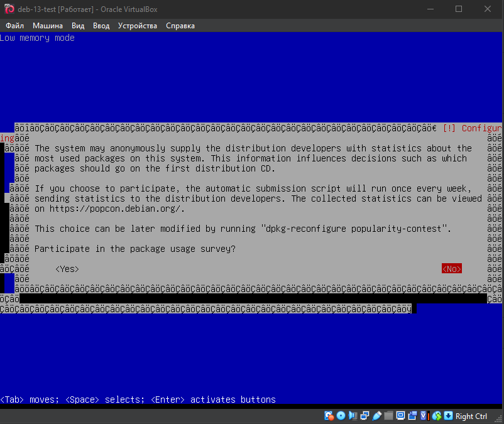Toggle the mouse integration indicator icon
The height and width of the screenshot is (424, 504).
[437, 416]
